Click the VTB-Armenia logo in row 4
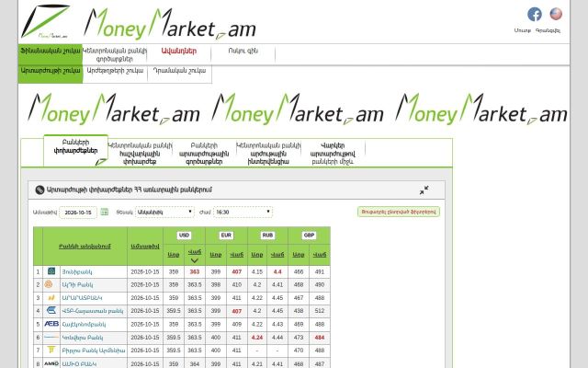The image size is (588, 368). pos(51,310)
